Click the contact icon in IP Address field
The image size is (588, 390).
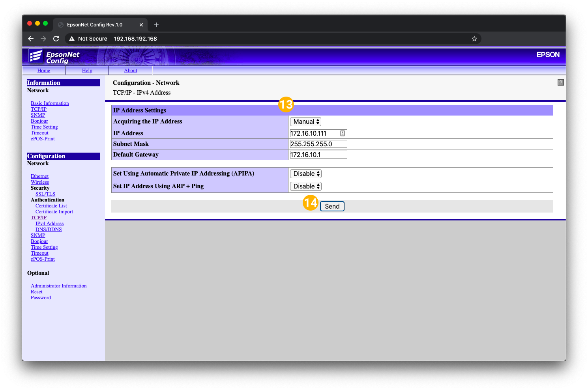[343, 133]
